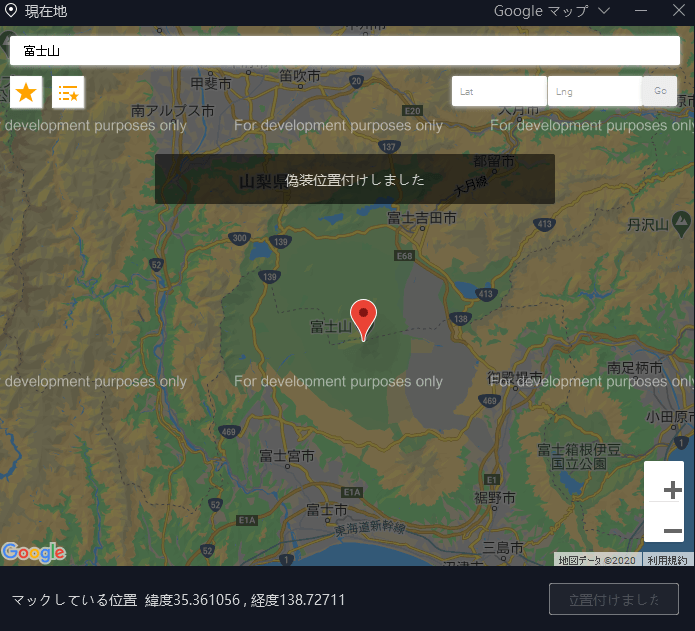Click the 南アルプス市 map label
The width and height of the screenshot is (695, 631).
point(173,110)
